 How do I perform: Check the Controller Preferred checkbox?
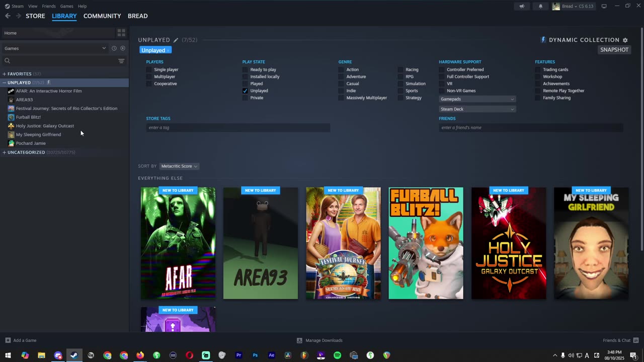(x=442, y=70)
